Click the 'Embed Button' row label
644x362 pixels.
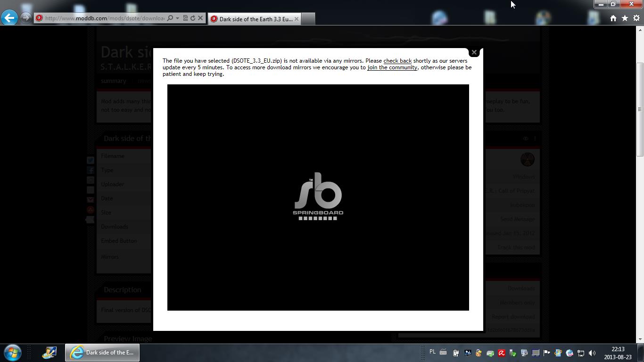(x=119, y=241)
